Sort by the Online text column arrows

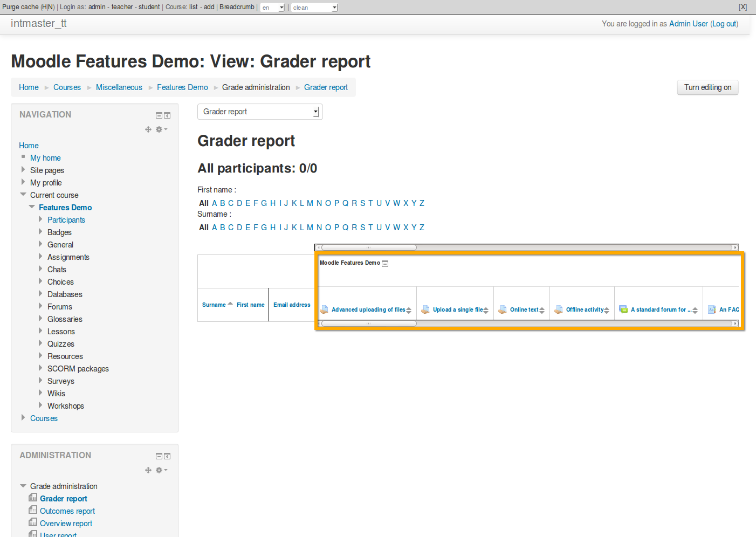point(542,310)
